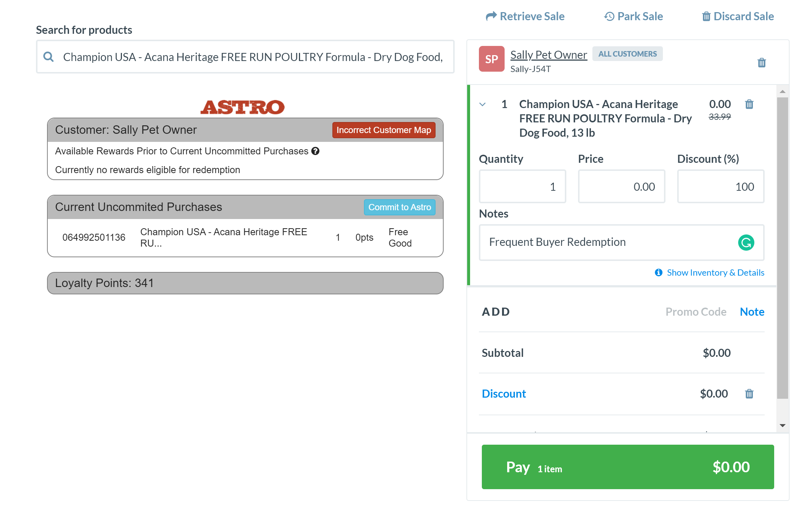Remove customer Sally Pet Owner via trash icon
812x509 pixels.
click(762, 62)
